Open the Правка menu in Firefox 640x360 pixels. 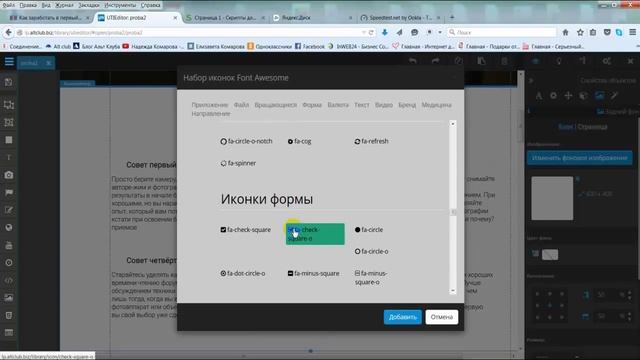tap(28, 5)
